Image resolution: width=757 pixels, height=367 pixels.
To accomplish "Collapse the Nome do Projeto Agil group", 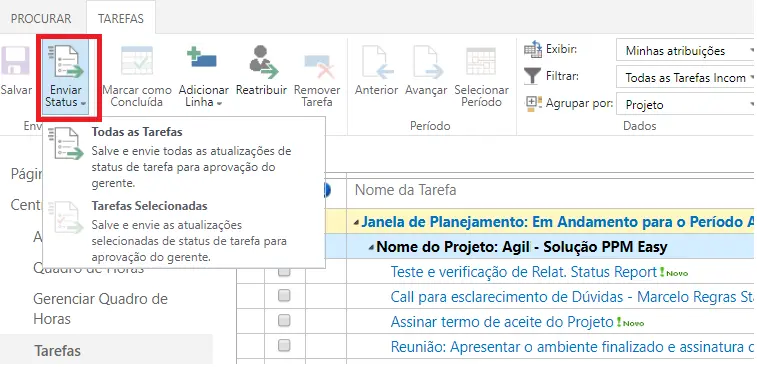I will click(371, 248).
